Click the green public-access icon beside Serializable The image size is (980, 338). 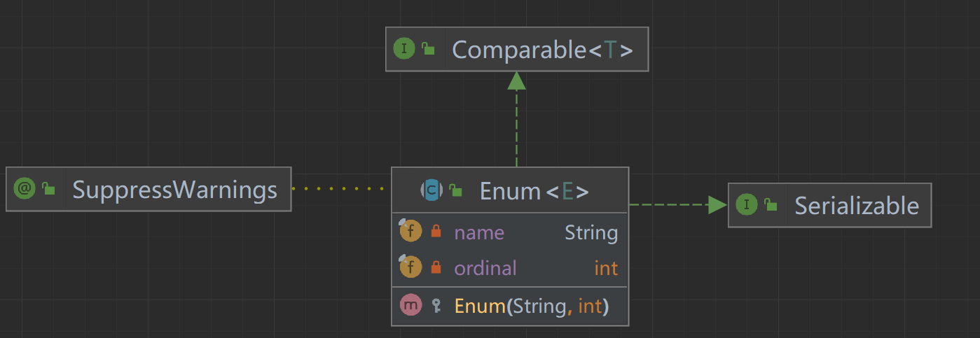click(771, 205)
